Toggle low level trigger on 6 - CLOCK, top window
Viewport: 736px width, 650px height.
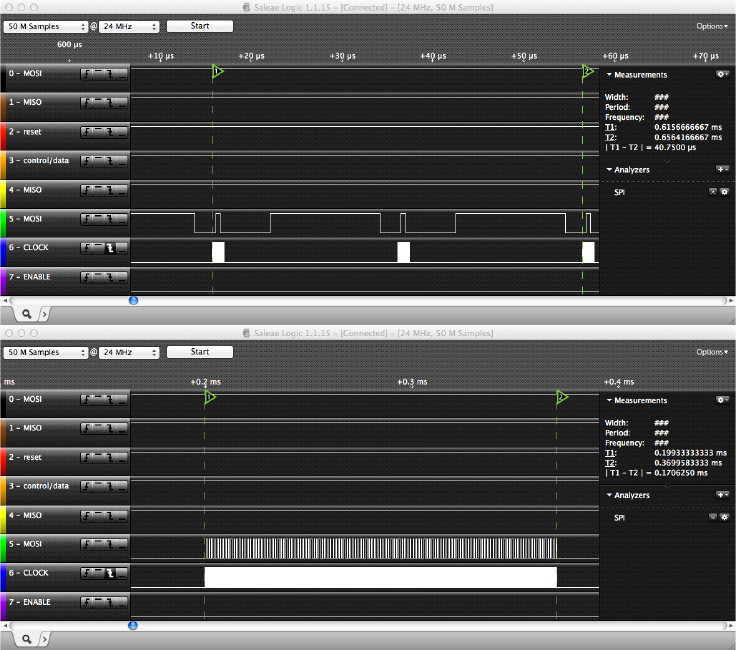(122, 248)
